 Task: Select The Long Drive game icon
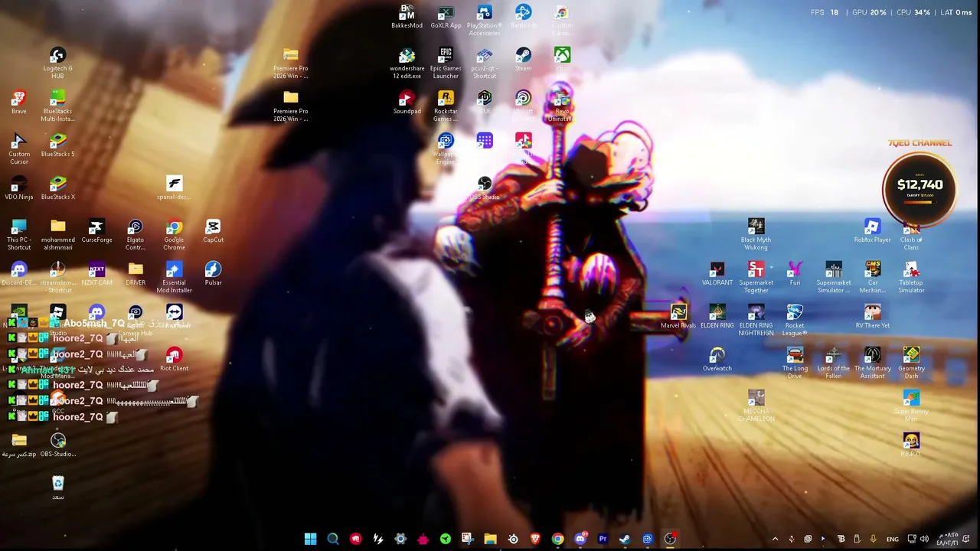pyautogui.click(x=795, y=364)
